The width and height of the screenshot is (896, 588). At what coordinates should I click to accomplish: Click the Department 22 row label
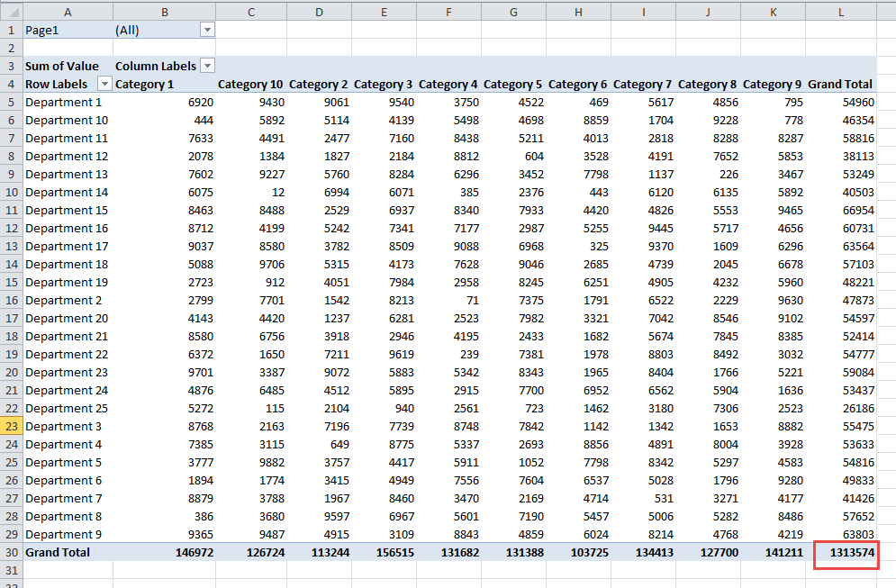pyautogui.click(x=68, y=354)
